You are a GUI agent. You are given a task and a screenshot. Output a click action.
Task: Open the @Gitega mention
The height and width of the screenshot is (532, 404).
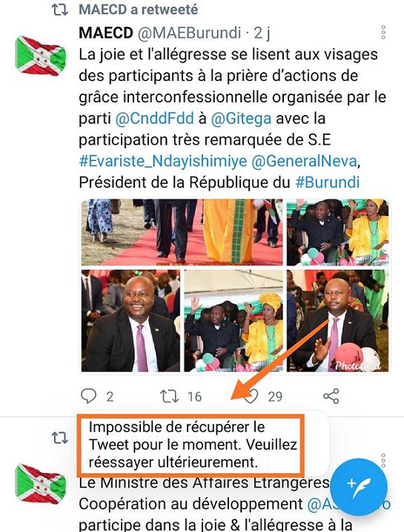tap(241, 119)
